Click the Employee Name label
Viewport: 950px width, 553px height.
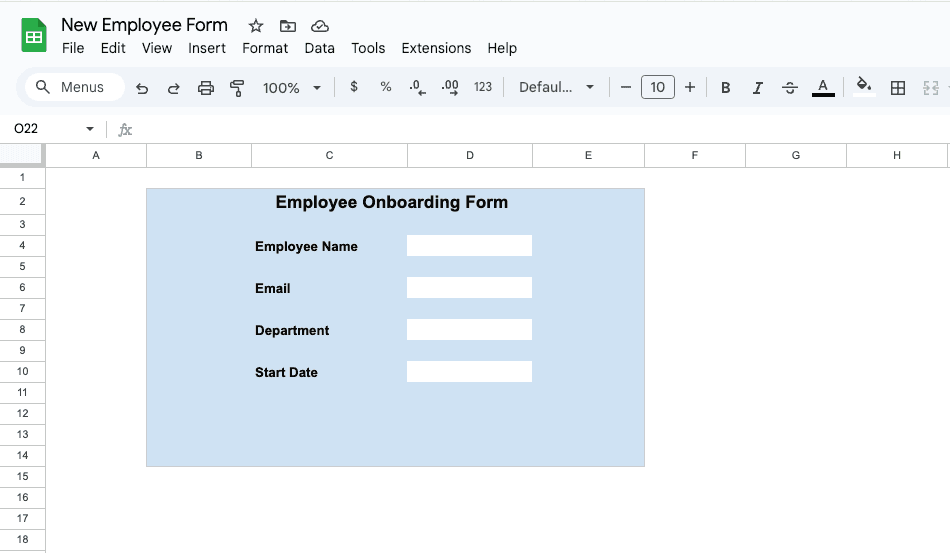[x=306, y=247]
